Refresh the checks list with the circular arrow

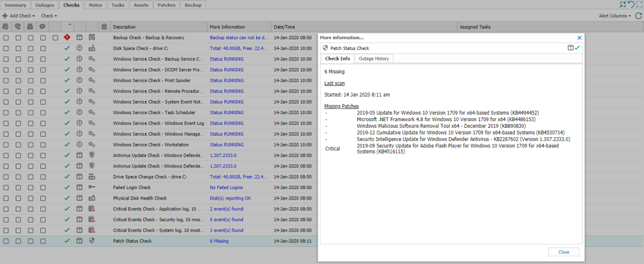[638, 16]
